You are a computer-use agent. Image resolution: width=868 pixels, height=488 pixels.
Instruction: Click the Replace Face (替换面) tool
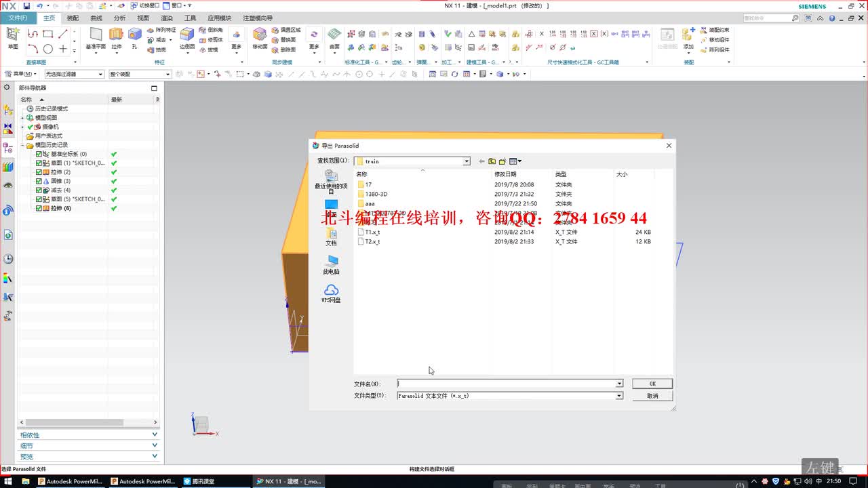[283, 39]
